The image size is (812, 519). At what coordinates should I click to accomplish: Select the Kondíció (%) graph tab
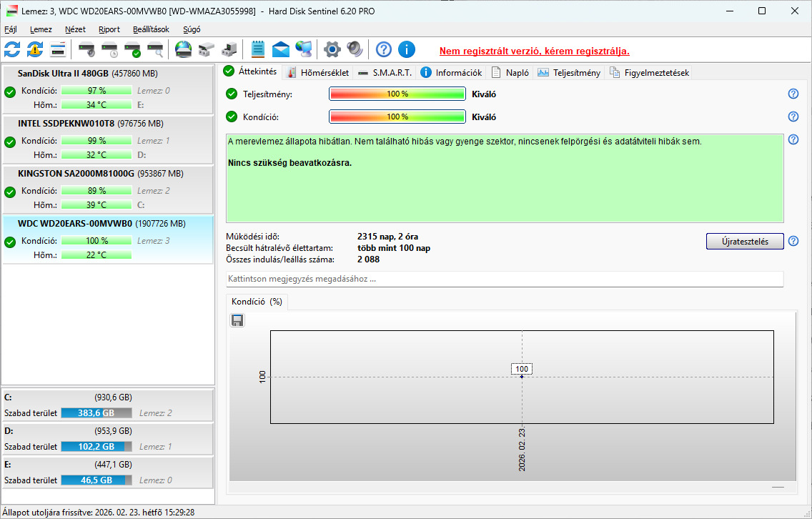257,302
